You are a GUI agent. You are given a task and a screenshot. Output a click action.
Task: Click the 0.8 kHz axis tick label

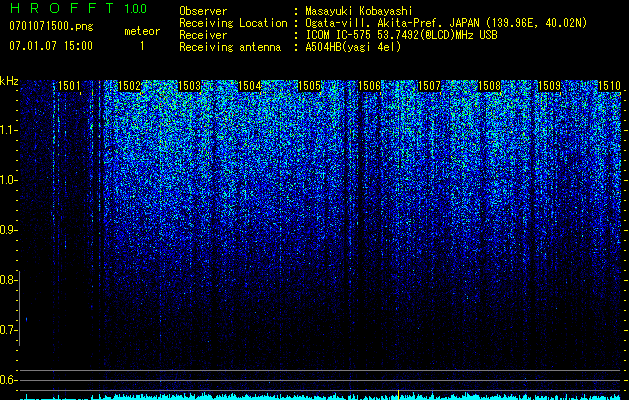[x=8, y=280]
